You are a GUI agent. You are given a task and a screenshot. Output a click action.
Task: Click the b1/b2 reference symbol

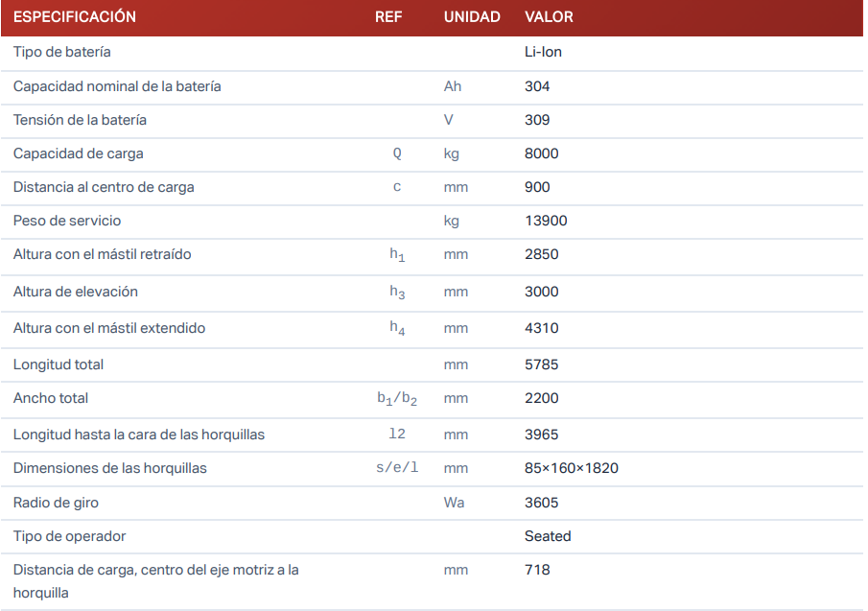[x=397, y=399]
